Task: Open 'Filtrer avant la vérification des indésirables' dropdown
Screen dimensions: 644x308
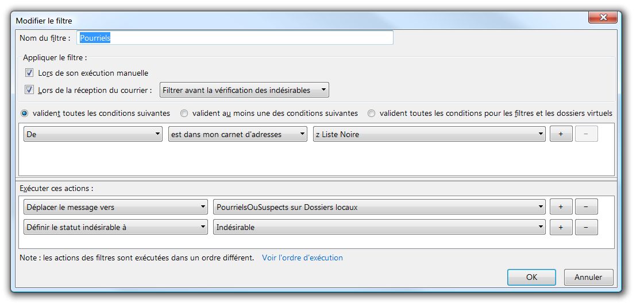Action: click(244, 90)
